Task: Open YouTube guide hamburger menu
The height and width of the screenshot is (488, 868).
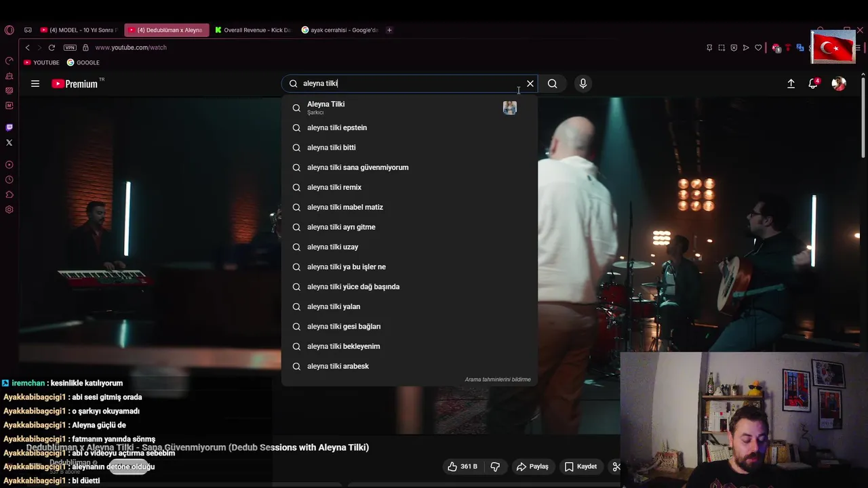Action: tap(35, 83)
